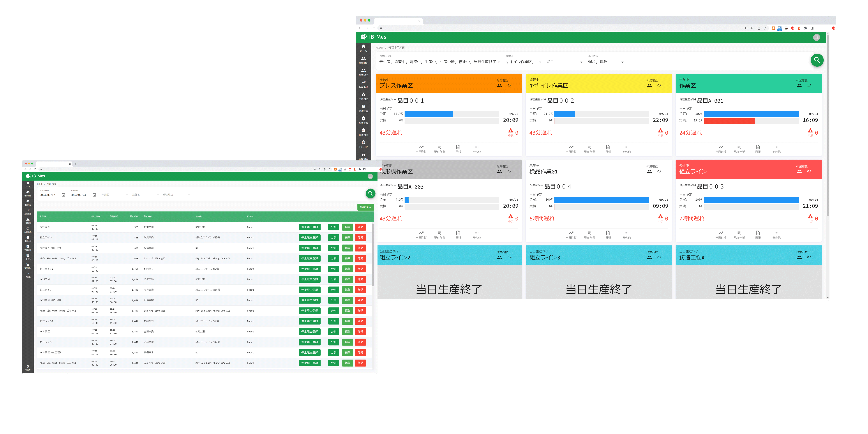Click 無効 on the 材料待ち 1,495 row
The image size is (868, 434).
(360, 269)
